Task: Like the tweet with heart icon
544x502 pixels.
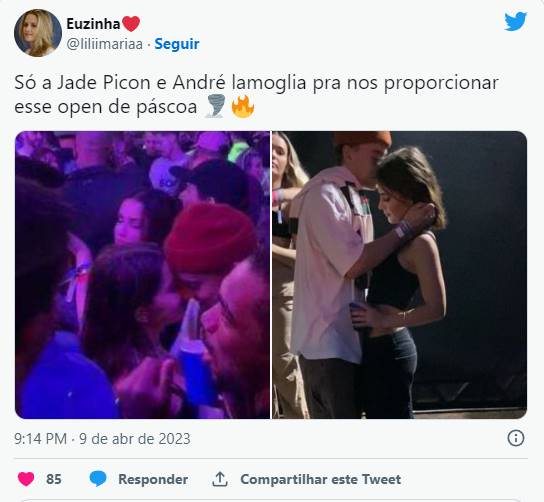Action: point(26,479)
